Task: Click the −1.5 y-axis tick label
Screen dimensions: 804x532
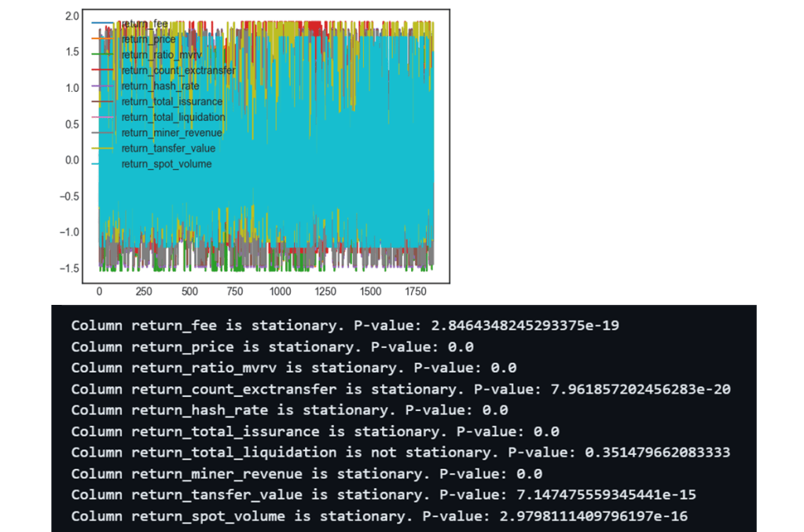Action: click(x=69, y=268)
